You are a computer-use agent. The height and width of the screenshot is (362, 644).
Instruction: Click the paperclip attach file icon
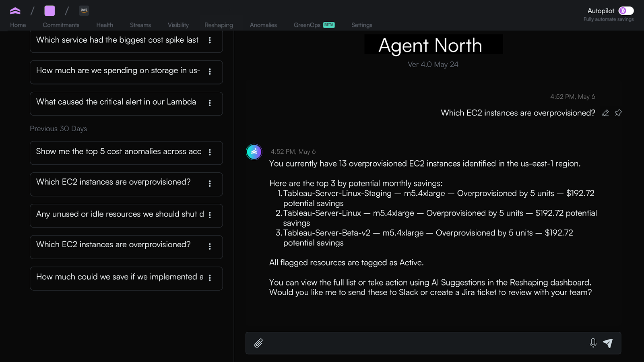(x=258, y=343)
